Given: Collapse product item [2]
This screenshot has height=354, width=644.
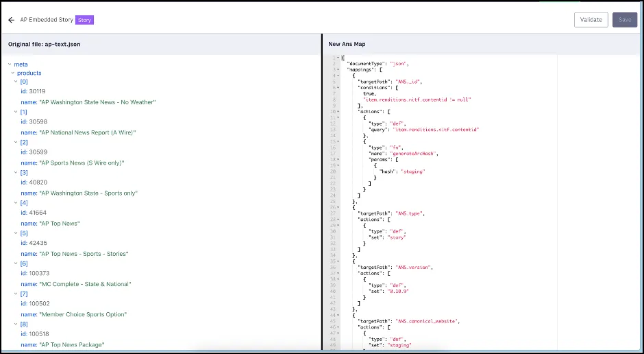Looking at the screenshot, I should [16, 142].
